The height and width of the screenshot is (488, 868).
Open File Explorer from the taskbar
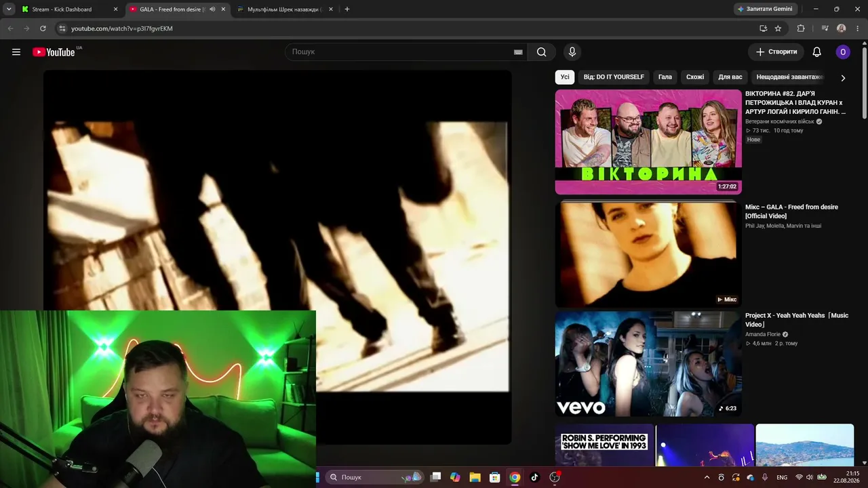[x=475, y=477]
